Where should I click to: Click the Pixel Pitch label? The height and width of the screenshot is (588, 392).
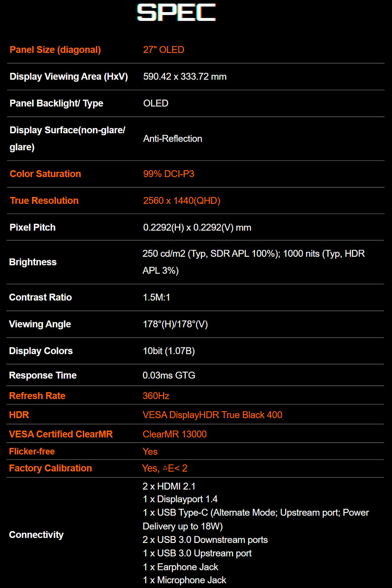[x=33, y=227]
